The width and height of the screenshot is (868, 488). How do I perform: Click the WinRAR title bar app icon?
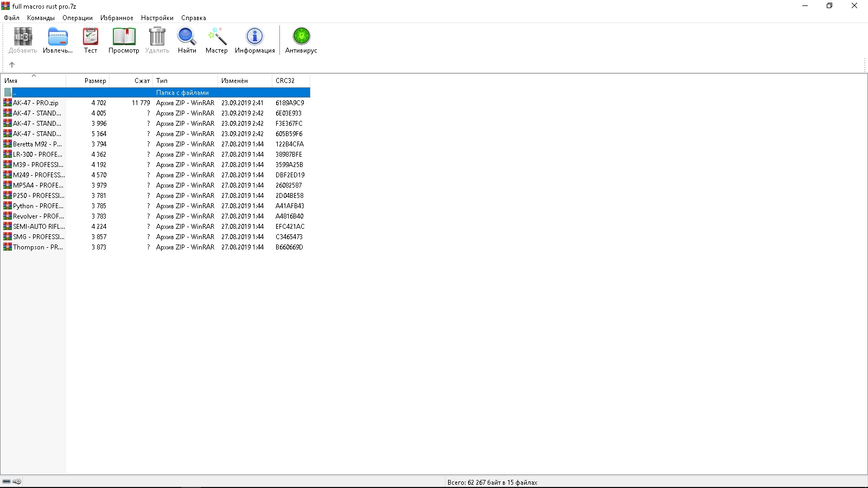5,6
